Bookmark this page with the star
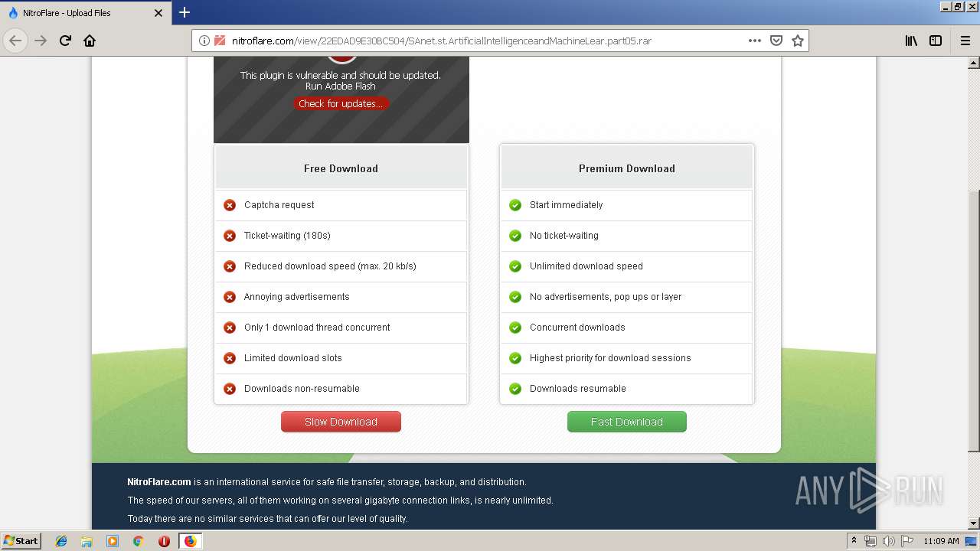Image resolution: width=980 pixels, height=551 pixels. point(797,41)
